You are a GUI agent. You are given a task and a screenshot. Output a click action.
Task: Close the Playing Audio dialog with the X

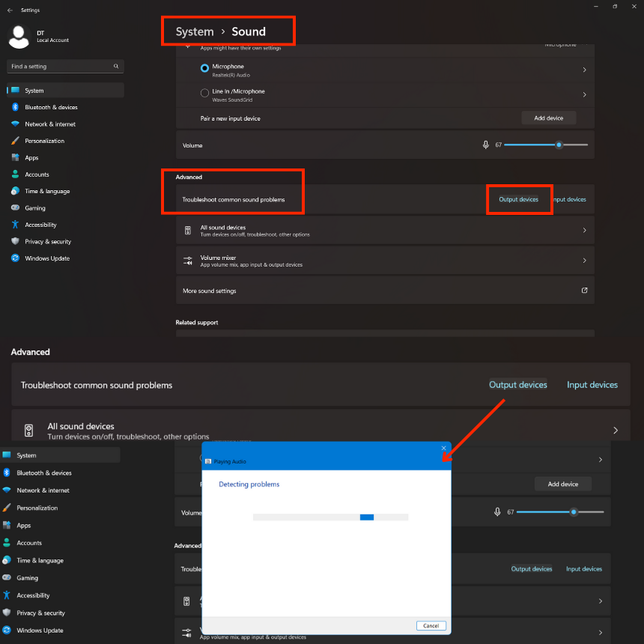(443, 448)
